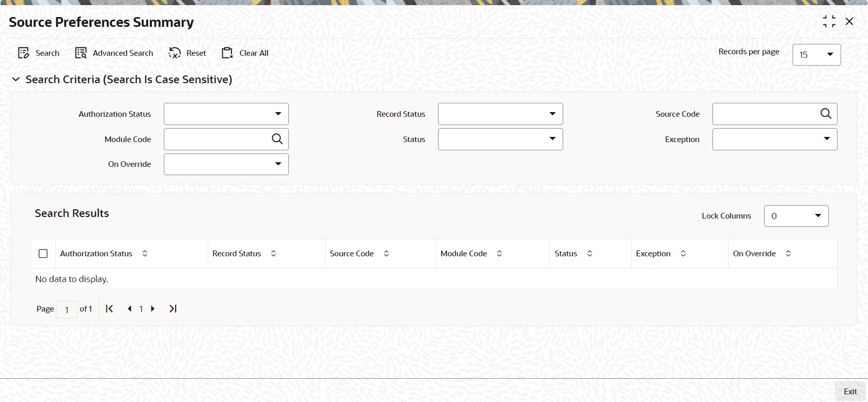Minimize the Source Preferences Summary window
868x402 pixels.
(x=829, y=21)
